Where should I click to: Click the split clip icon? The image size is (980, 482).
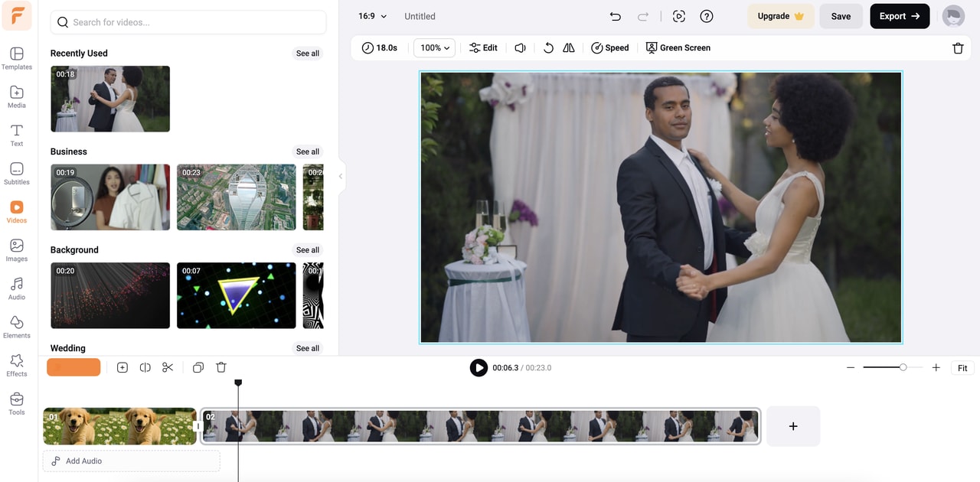[x=145, y=367]
